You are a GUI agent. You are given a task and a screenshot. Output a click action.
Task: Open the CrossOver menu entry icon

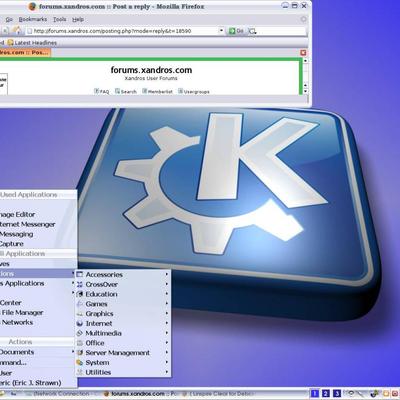coord(80,284)
